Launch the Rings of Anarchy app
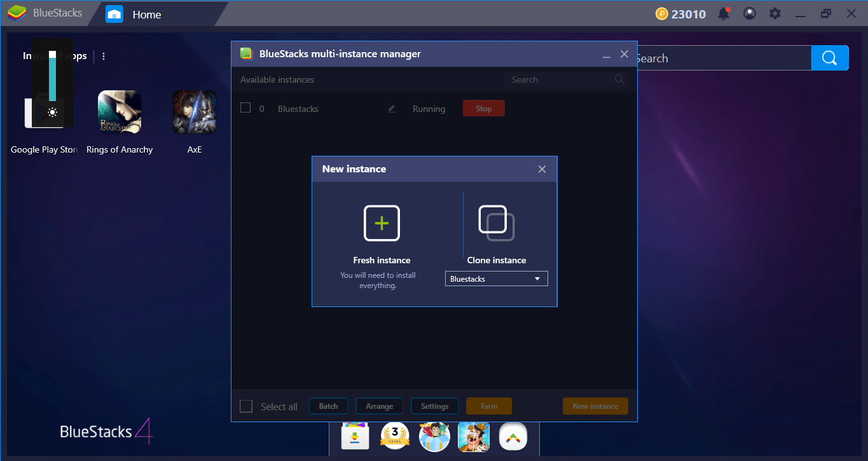 point(120,112)
